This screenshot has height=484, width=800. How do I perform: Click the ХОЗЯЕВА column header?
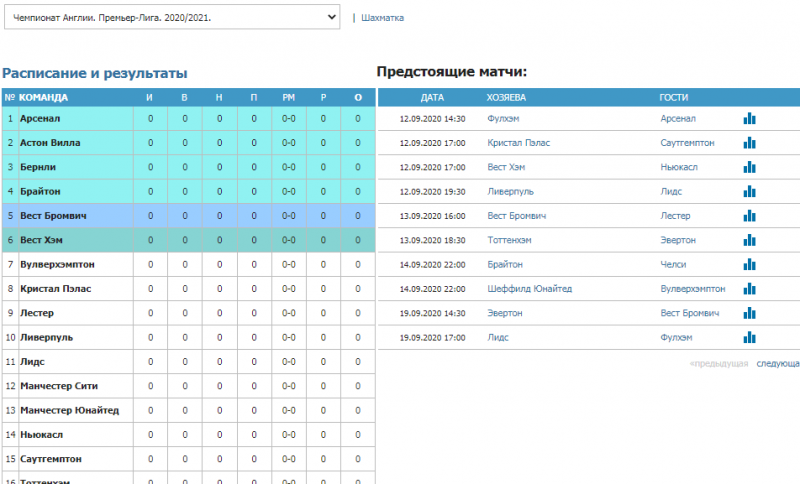pos(506,97)
